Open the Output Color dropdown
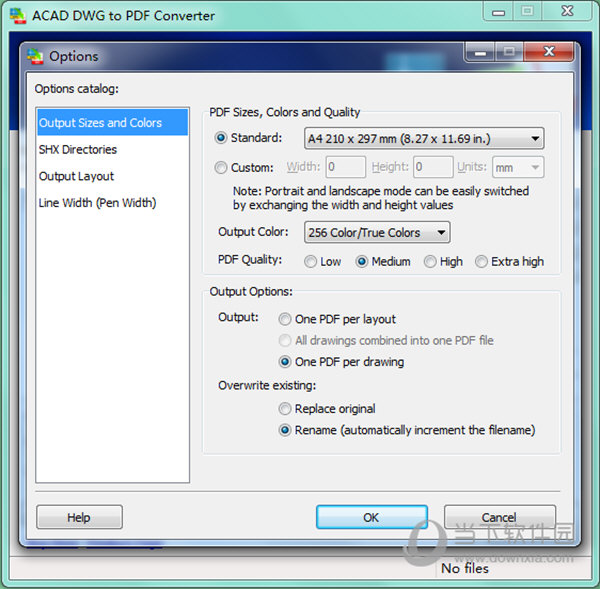The height and width of the screenshot is (589, 600). click(377, 233)
